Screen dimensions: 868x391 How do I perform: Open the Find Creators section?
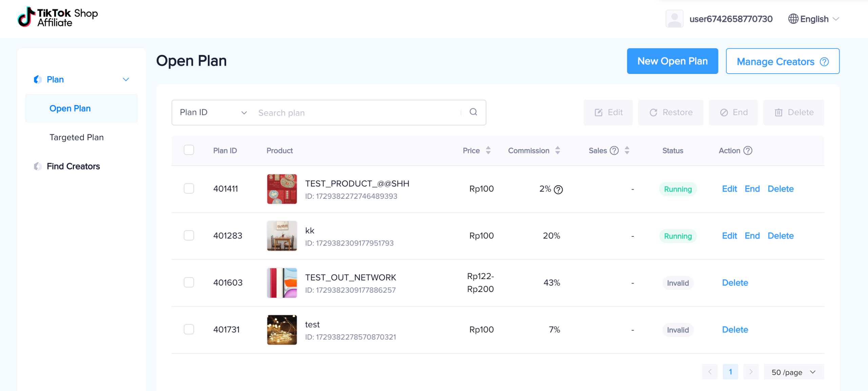[x=73, y=166]
